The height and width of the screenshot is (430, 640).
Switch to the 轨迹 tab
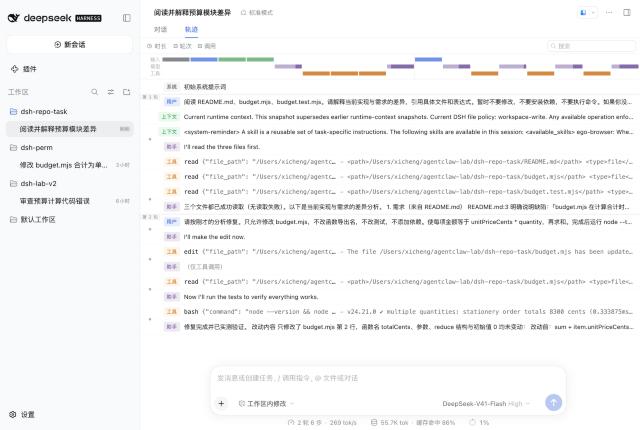pos(191,29)
